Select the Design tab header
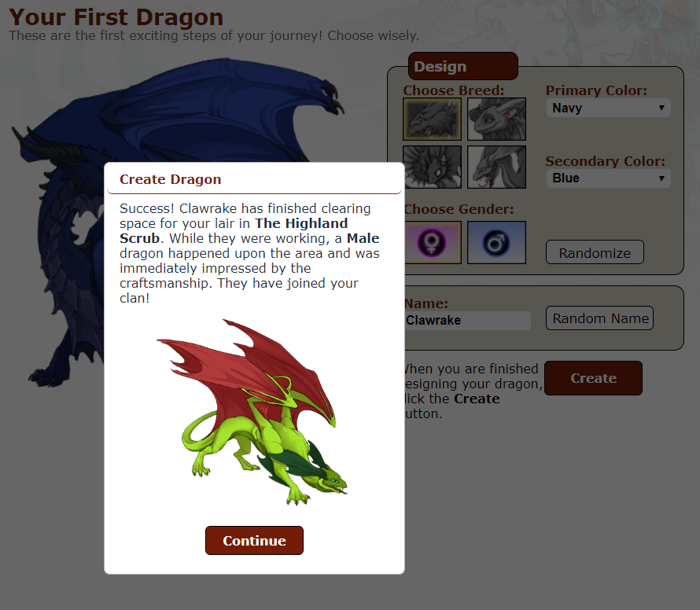 (x=463, y=66)
